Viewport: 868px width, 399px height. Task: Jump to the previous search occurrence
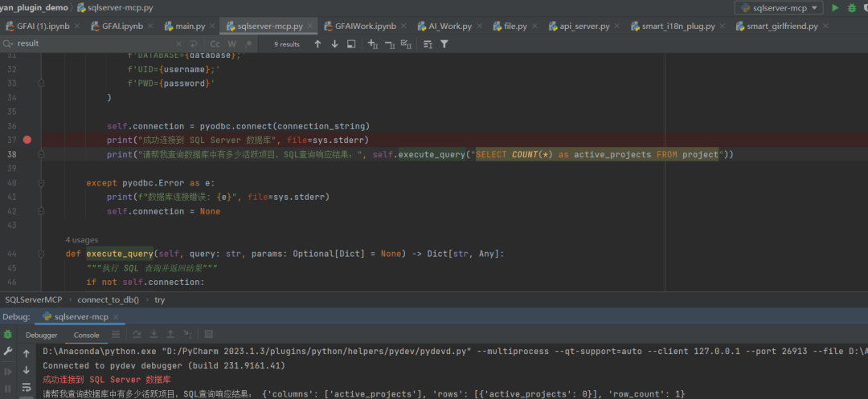pos(317,44)
